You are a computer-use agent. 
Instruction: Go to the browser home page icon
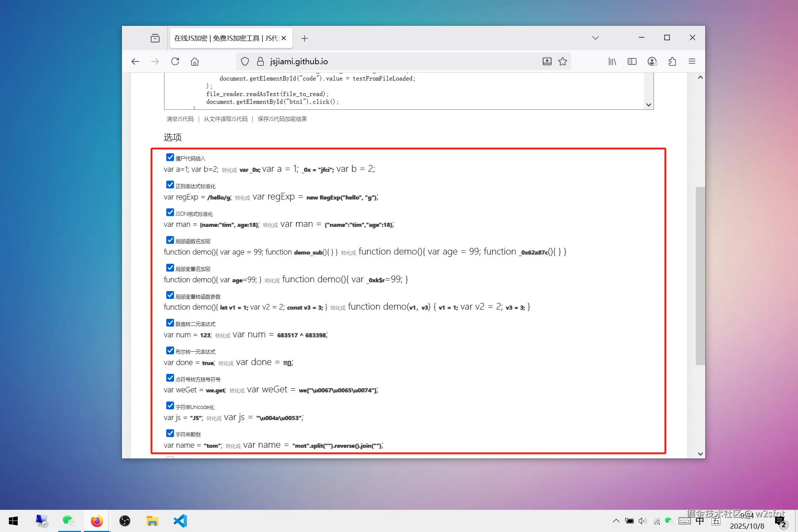pos(195,61)
